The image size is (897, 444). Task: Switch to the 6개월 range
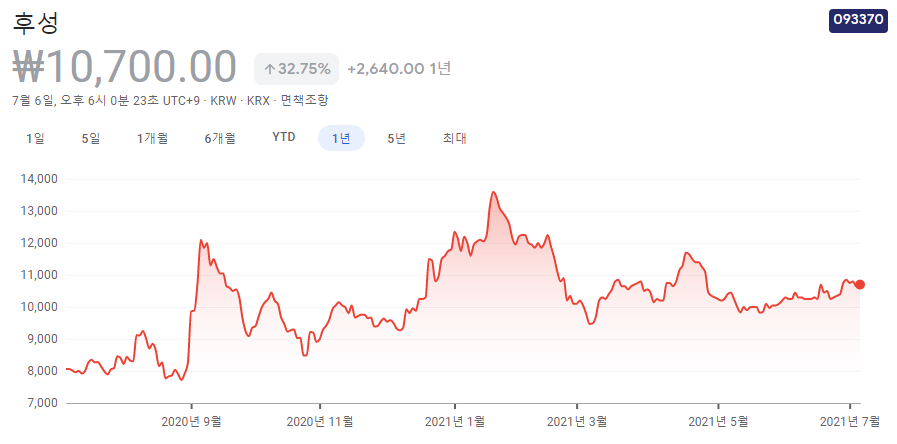[220, 138]
